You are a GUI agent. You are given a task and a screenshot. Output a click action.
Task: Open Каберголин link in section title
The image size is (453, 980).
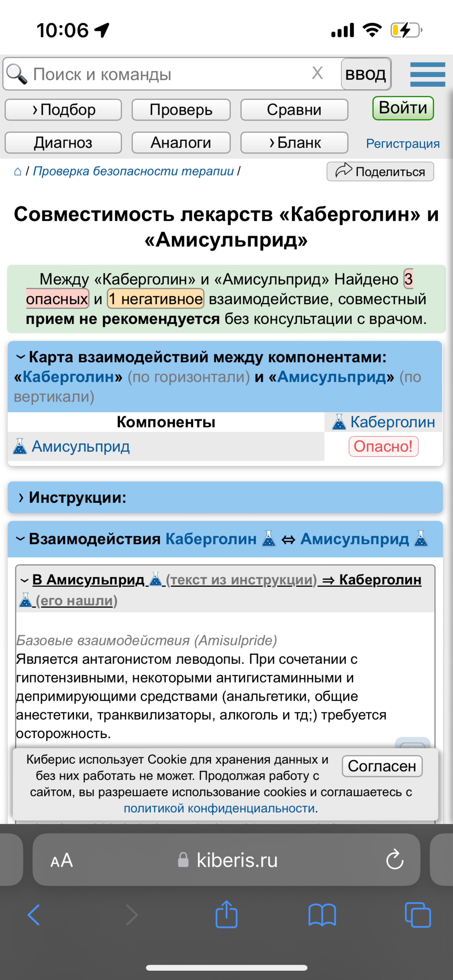pyautogui.click(x=72, y=377)
